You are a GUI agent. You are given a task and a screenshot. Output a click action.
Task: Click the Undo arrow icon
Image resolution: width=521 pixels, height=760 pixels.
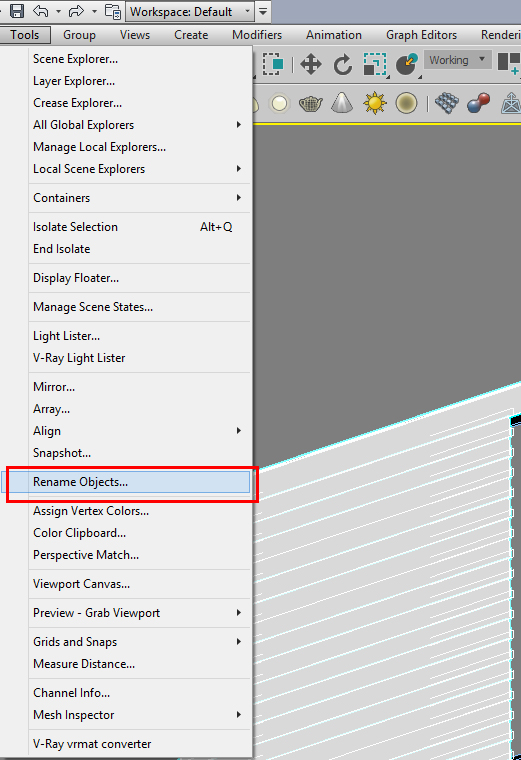pos(41,11)
